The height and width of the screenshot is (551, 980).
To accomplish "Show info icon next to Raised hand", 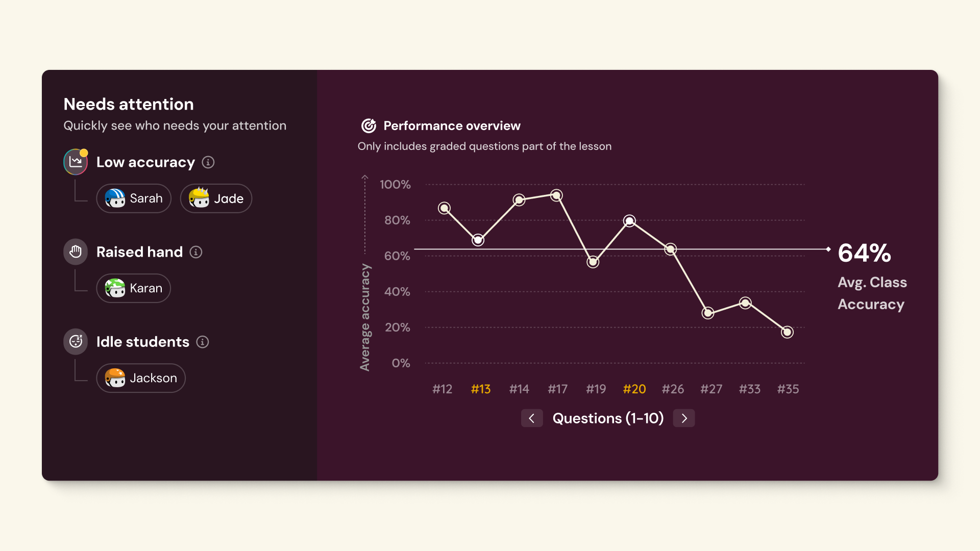I will click(196, 252).
